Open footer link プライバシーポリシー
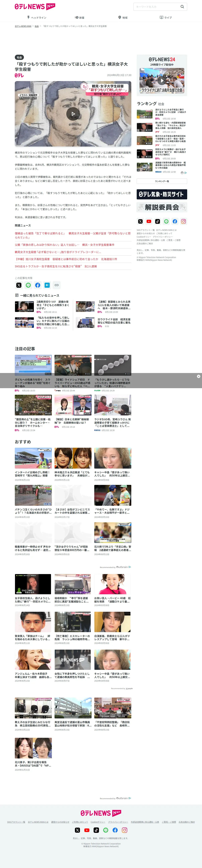The height and width of the screenshot is (868, 202). point(118,822)
